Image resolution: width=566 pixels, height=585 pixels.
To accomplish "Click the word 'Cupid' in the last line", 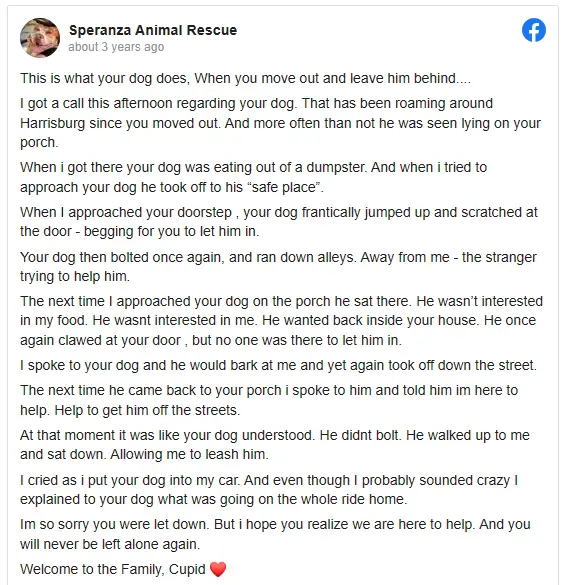I will (187, 569).
